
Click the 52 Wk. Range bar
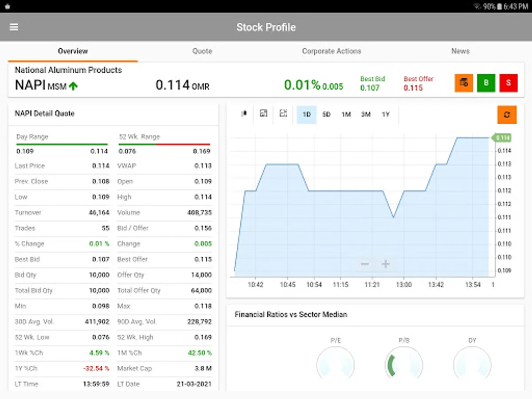pos(164,144)
